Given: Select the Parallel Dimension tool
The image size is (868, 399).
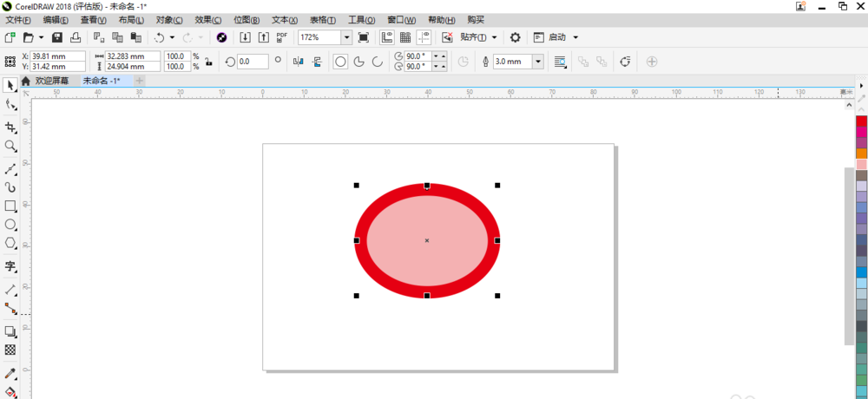Looking at the screenshot, I should click(x=10, y=290).
